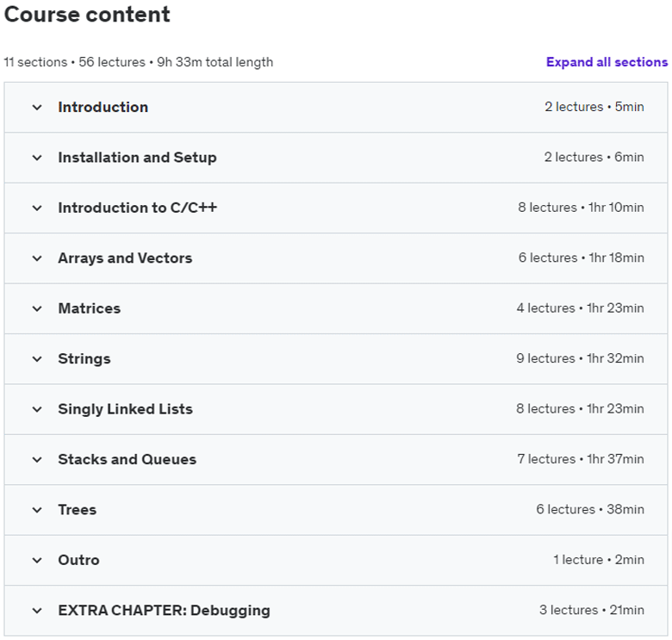Expand Singly Linked Lists chevron

click(x=37, y=409)
